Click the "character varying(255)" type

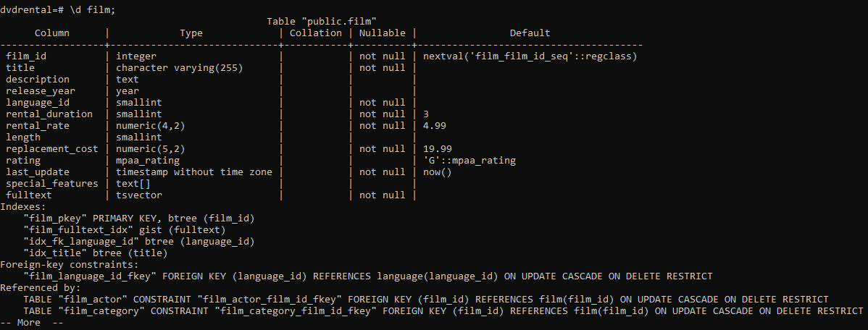[180, 68]
